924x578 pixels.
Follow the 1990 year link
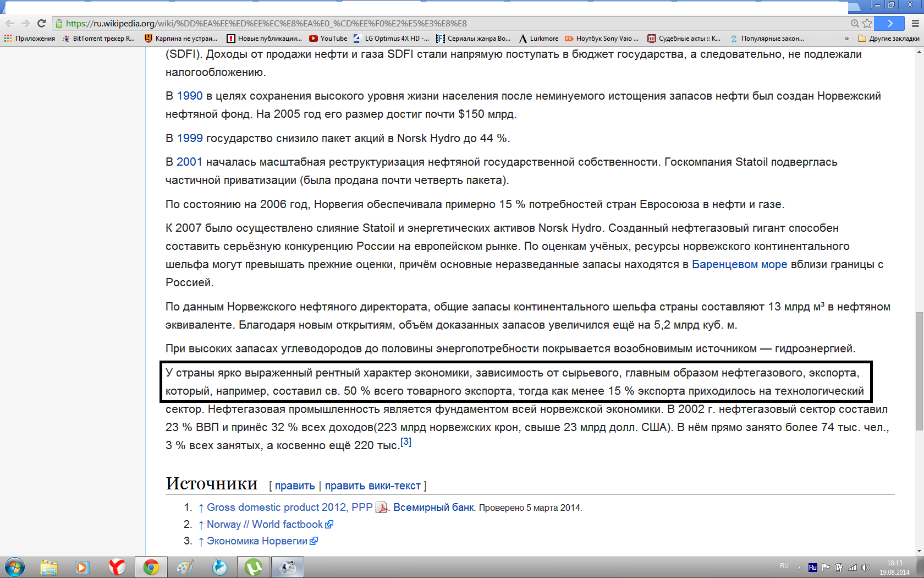click(190, 96)
